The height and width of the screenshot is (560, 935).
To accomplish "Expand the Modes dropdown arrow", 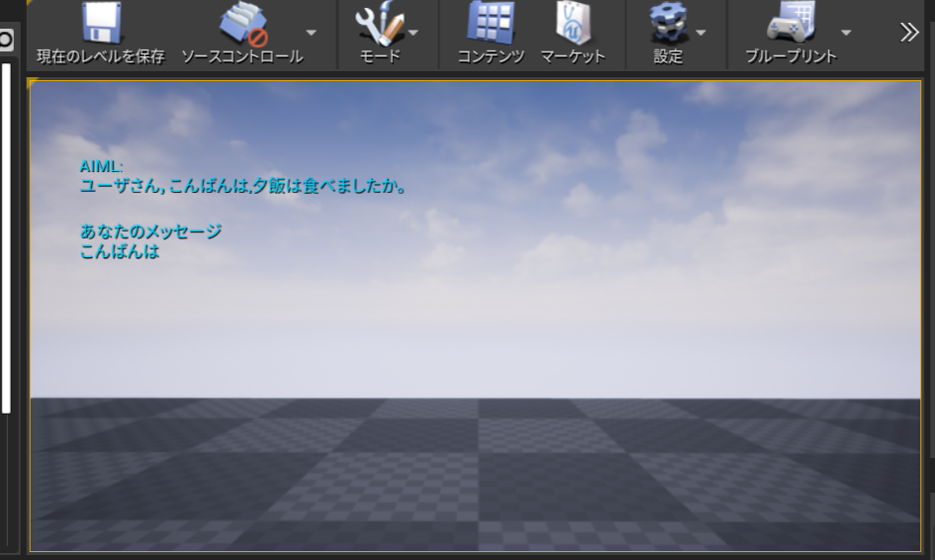I will point(414,33).
